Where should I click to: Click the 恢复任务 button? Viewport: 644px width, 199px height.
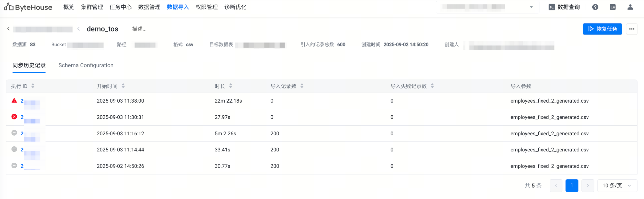coord(602,29)
